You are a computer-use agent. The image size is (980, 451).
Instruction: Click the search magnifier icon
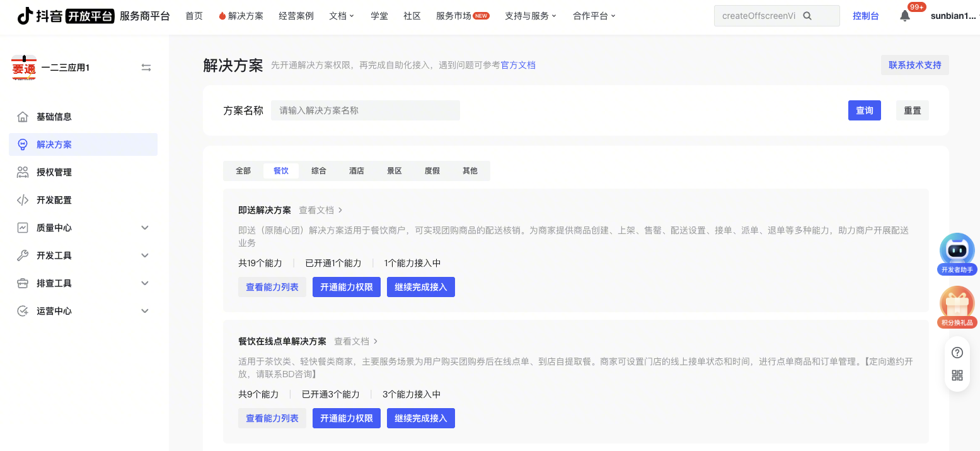807,16
